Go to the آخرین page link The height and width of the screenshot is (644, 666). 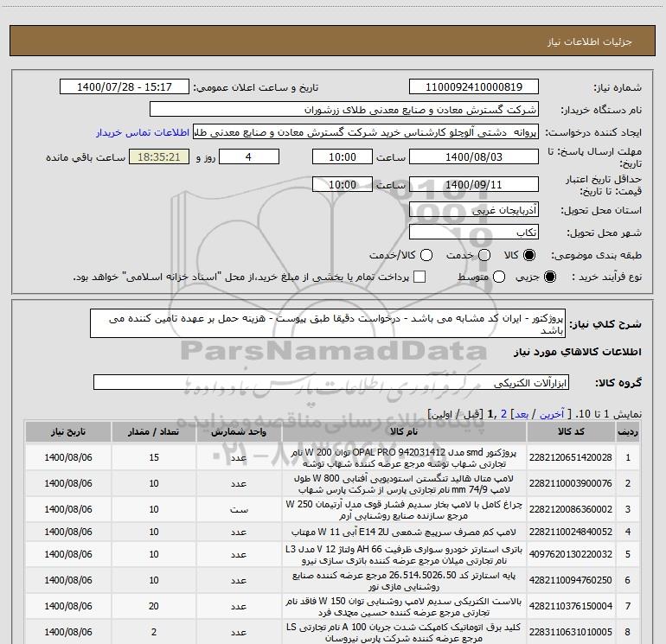point(552,414)
